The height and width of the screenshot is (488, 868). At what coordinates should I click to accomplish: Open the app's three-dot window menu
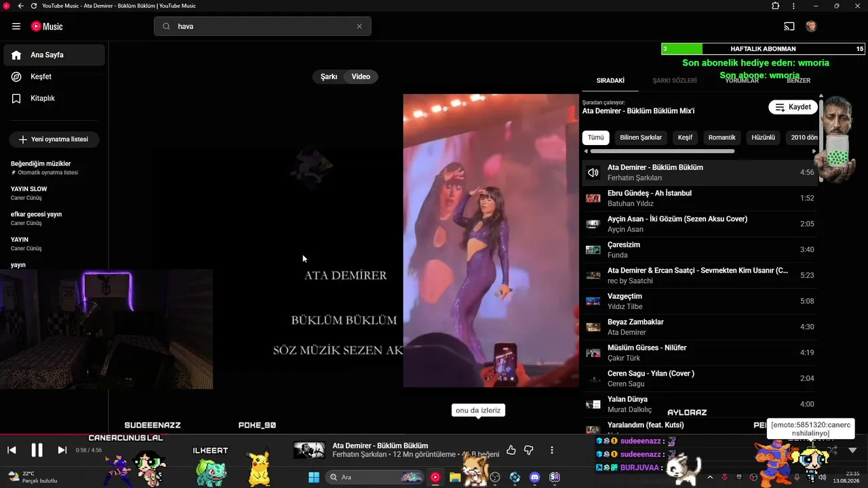coord(793,6)
